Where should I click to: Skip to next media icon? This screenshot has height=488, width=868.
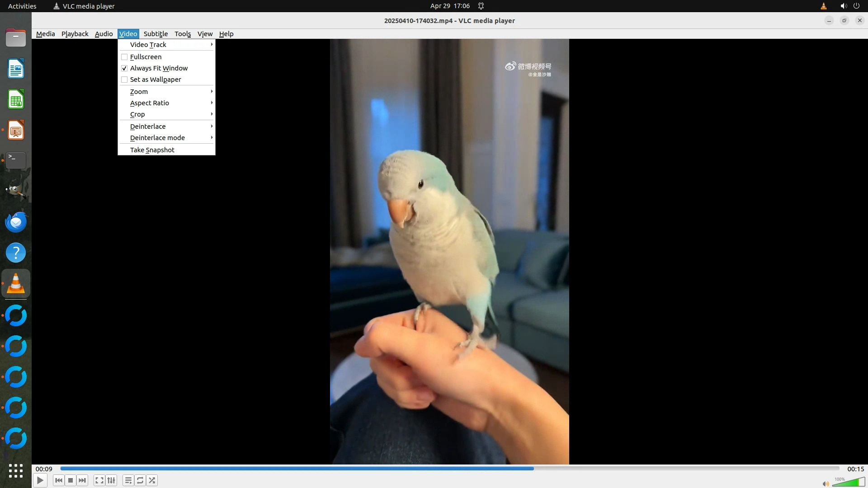(x=82, y=480)
